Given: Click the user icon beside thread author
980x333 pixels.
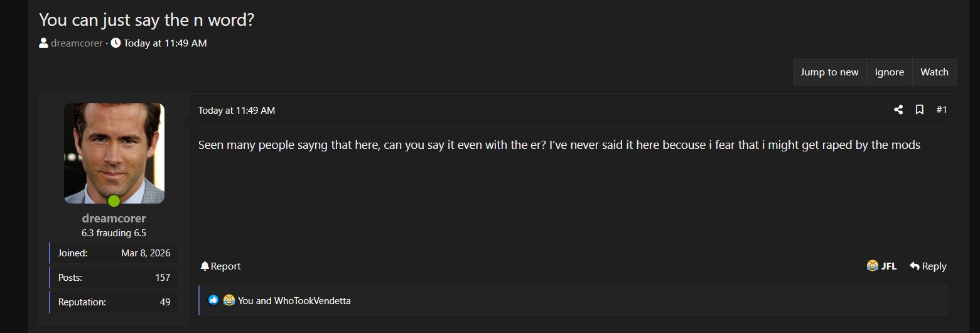Looking at the screenshot, I should tap(43, 43).
